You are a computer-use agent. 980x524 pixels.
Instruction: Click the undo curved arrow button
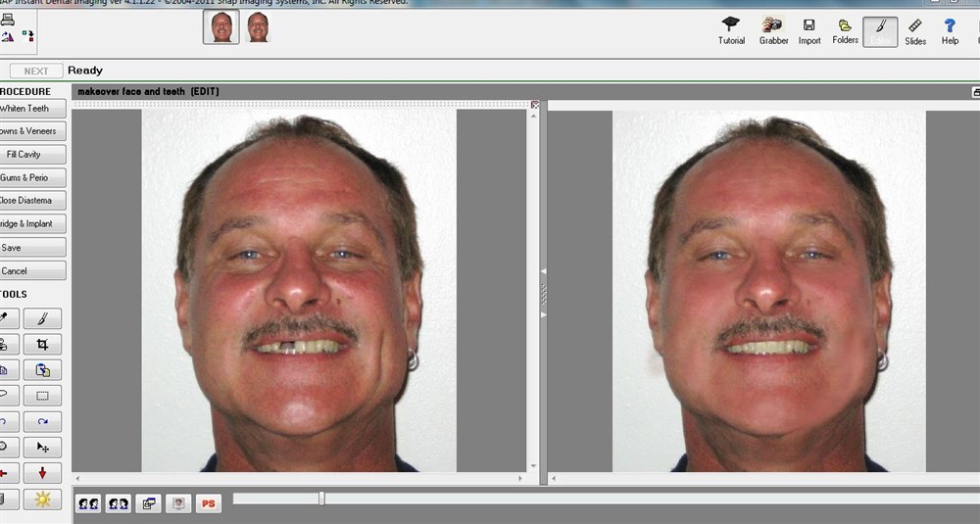[9, 421]
